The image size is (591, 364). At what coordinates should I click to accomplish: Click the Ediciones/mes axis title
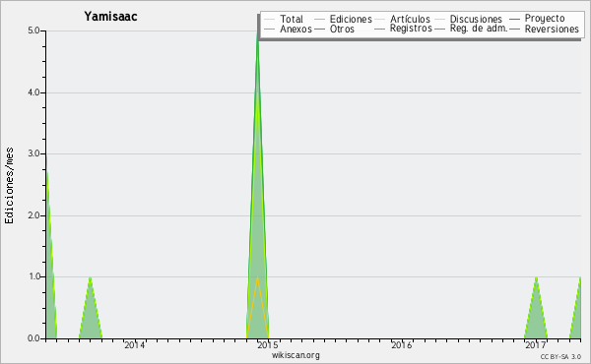pyautogui.click(x=9, y=186)
